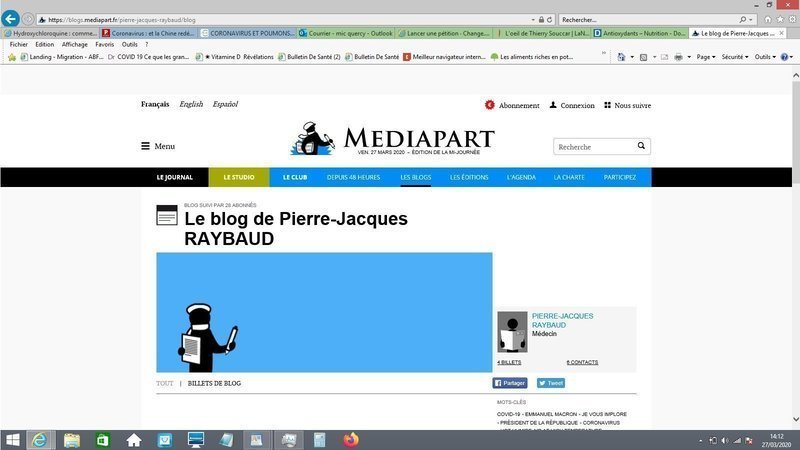Open the hamburger Menu icon
The image size is (800, 450).
point(146,146)
